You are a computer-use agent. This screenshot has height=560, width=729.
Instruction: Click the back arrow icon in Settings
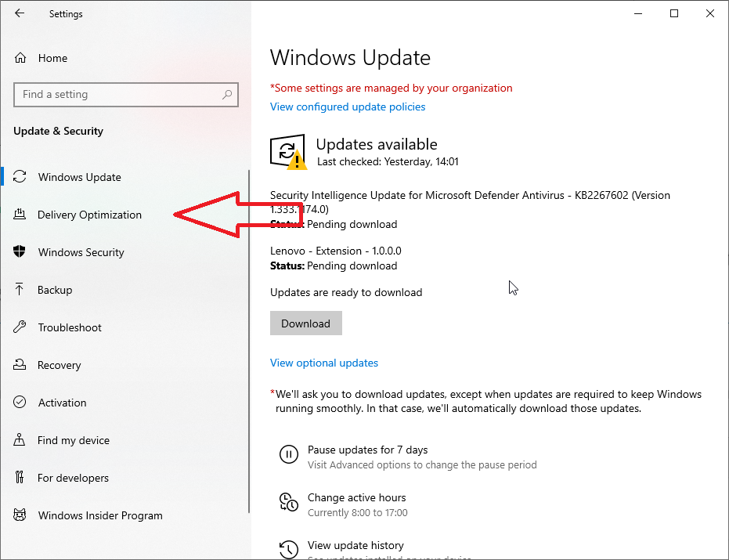tap(20, 13)
